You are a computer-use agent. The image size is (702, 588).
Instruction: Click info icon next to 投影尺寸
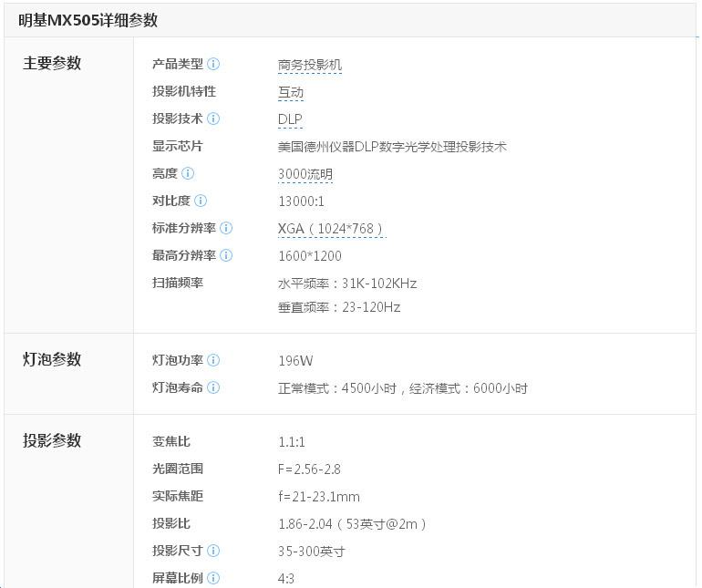[213, 551]
